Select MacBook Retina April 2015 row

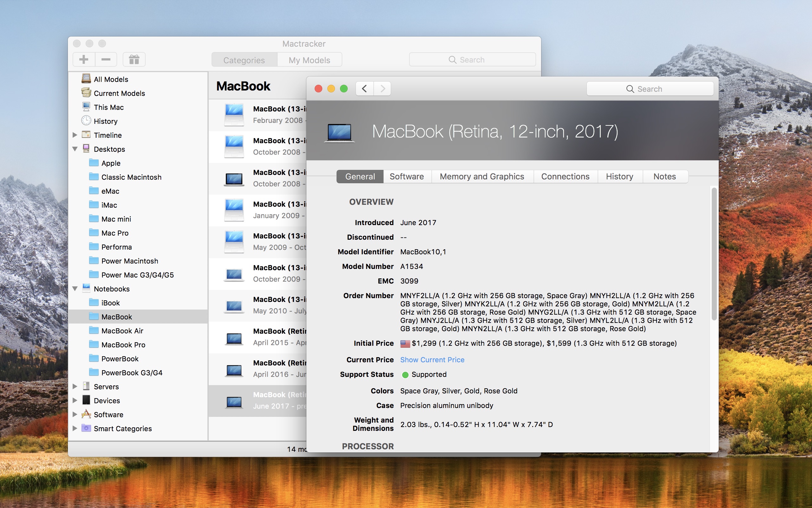point(258,337)
